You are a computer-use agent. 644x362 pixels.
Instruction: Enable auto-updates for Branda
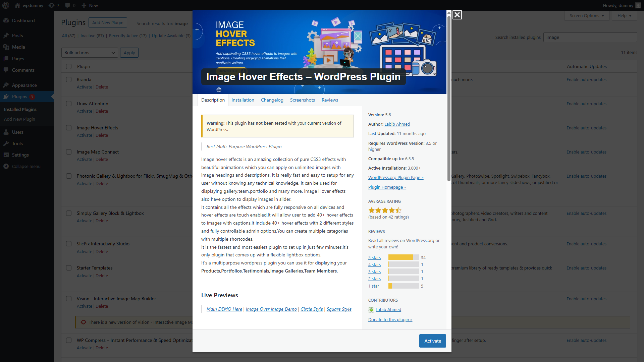[586, 80]
